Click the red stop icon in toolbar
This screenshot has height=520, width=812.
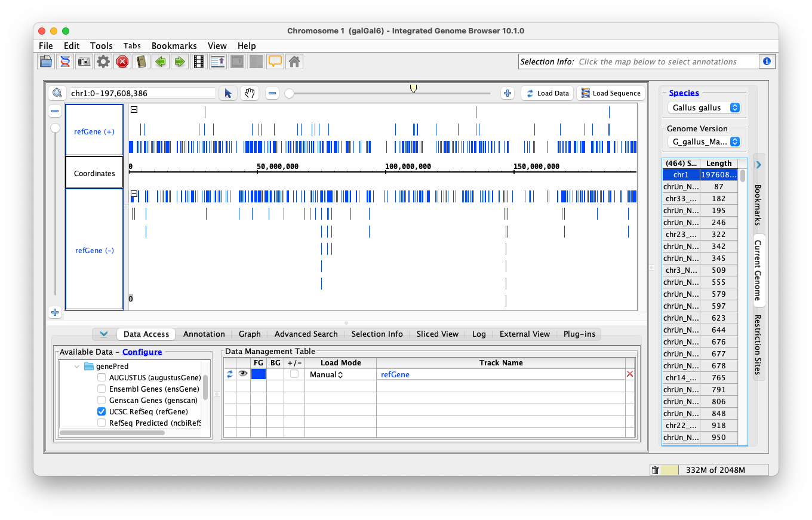[x=122, y=61]
